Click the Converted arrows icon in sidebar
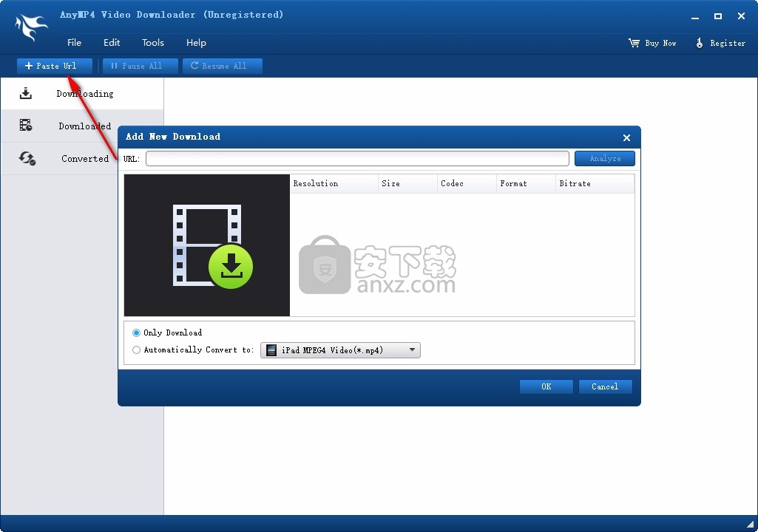This screenshot has width=758, height=532. pyautogui.click(x=27, y=158)
